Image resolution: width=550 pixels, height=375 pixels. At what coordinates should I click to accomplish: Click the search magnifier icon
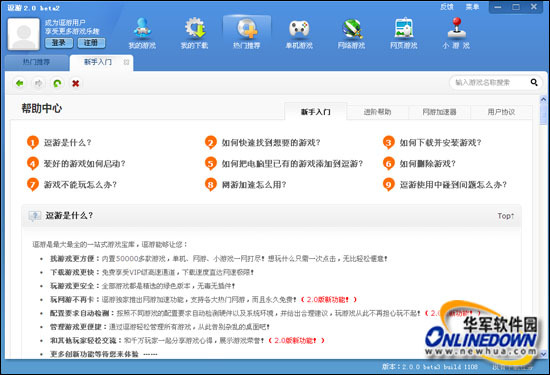tap(534, 82)
